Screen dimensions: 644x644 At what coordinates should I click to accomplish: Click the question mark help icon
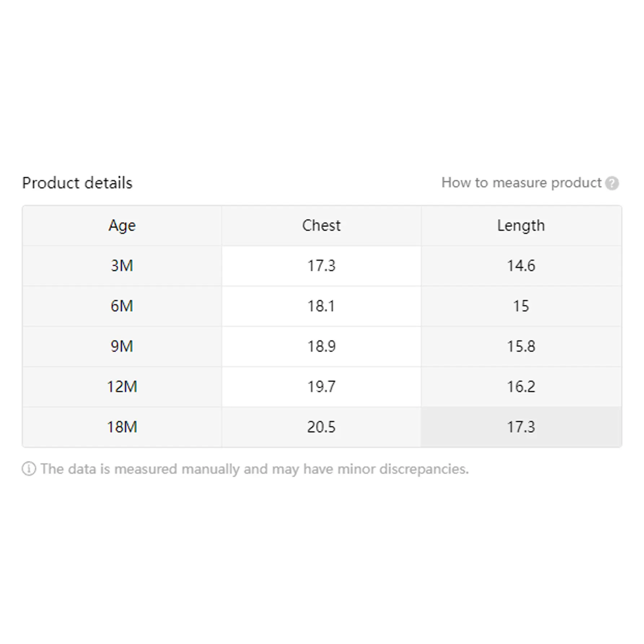pos(612,183)
